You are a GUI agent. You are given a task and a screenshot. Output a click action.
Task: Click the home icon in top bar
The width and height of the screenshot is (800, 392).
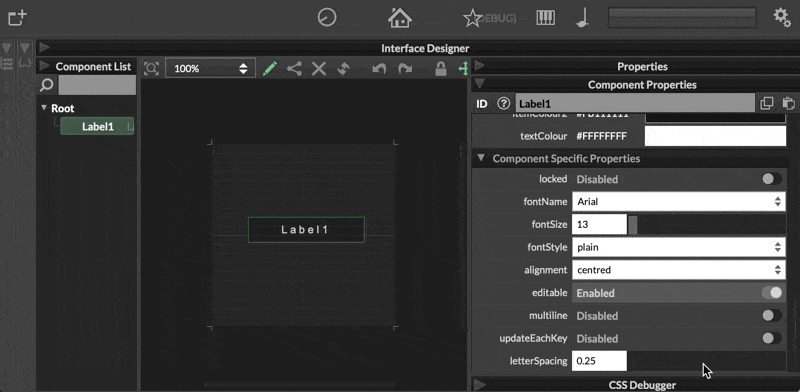click(x=399, y=17)
